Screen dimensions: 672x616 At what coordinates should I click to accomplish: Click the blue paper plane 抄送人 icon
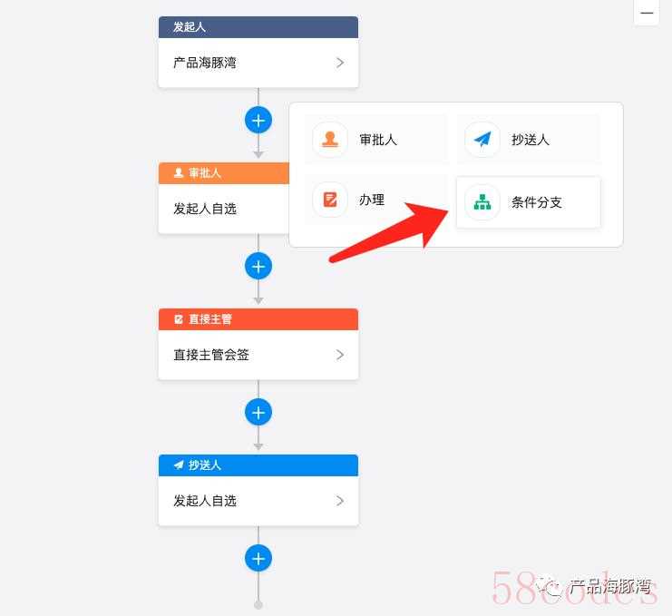point(482,140)
